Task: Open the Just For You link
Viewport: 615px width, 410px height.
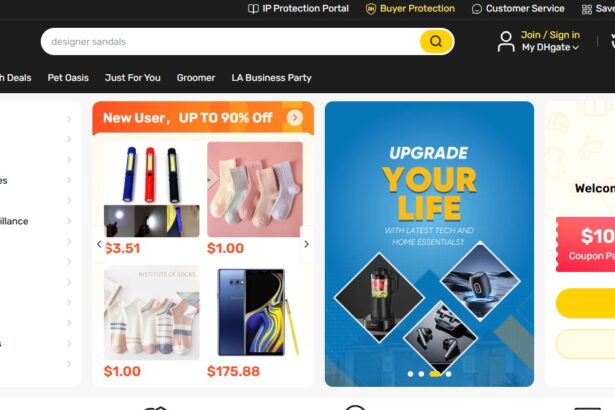Action: 133,78
